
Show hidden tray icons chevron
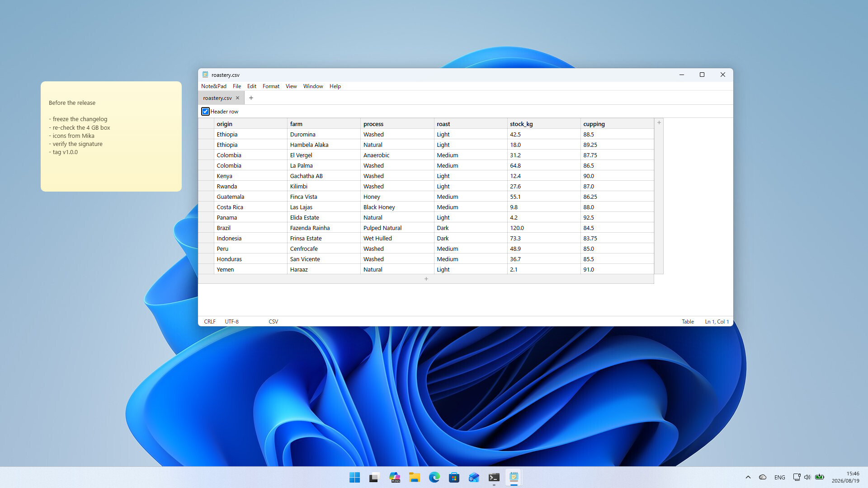point(748,477)
